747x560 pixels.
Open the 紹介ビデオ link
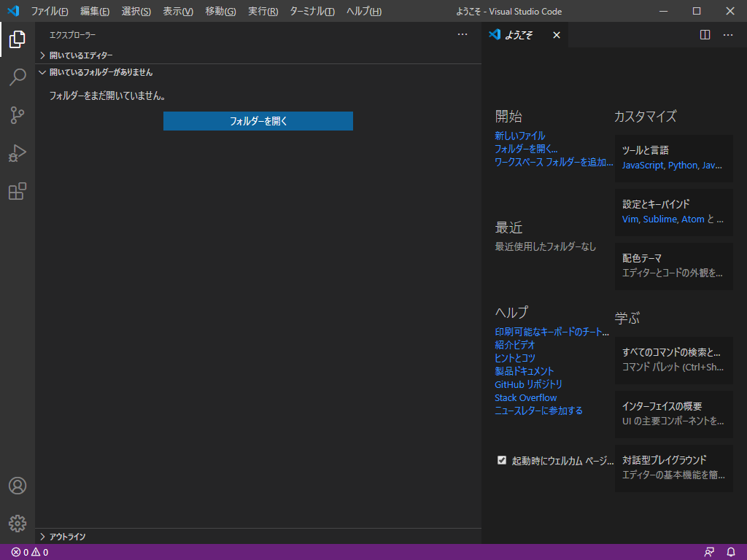pos(514,345)
